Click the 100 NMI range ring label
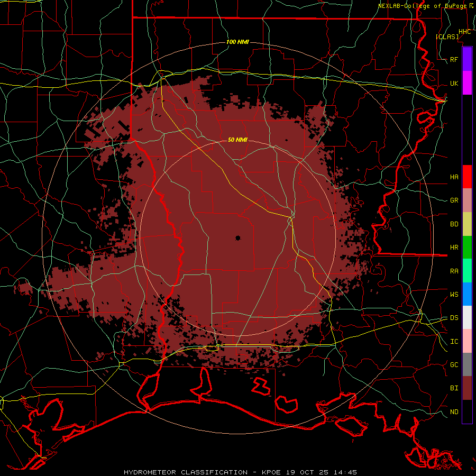 237,42
